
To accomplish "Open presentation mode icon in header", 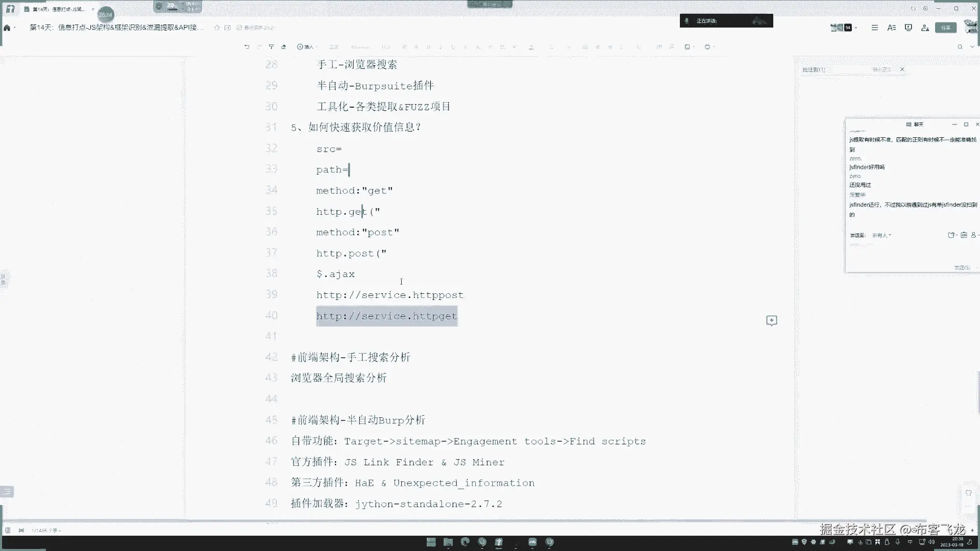I will pos(908,28).
